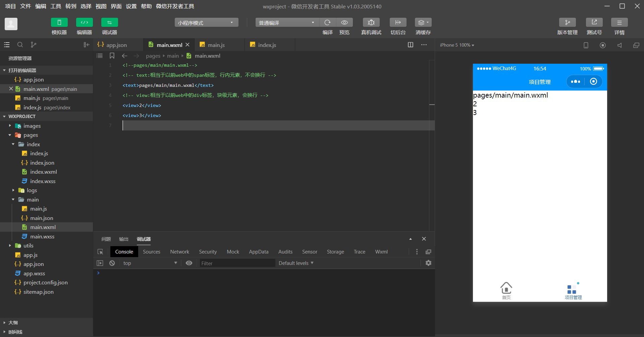Open the details panel (详情)
Image resolution: width=644 pixels, height=337 pixels.
[620, 22]
